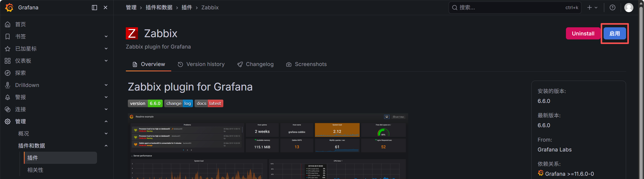This screenshot has height=179, width=644.
Task: Click the plus new item icon
Action: pyautogui.click(x=589, y=8)
